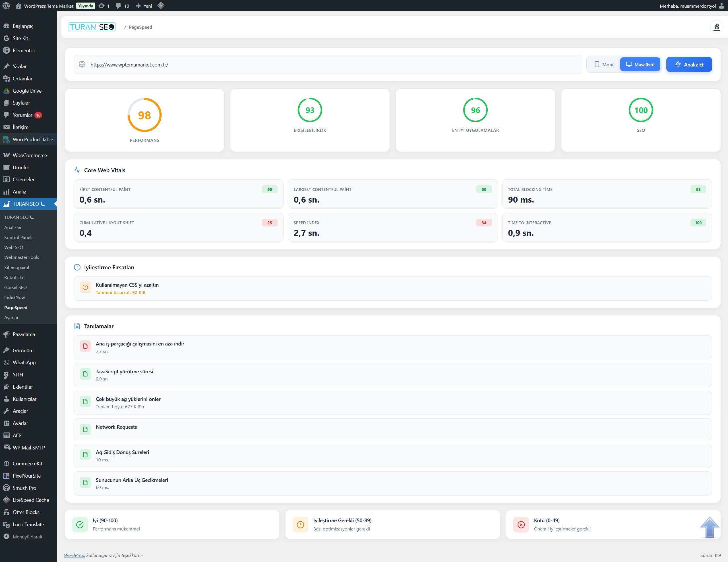The height and width of the screenshot is (562, 728).
Task: Click the globe icon in the URL field
Action: coord(82,64)
